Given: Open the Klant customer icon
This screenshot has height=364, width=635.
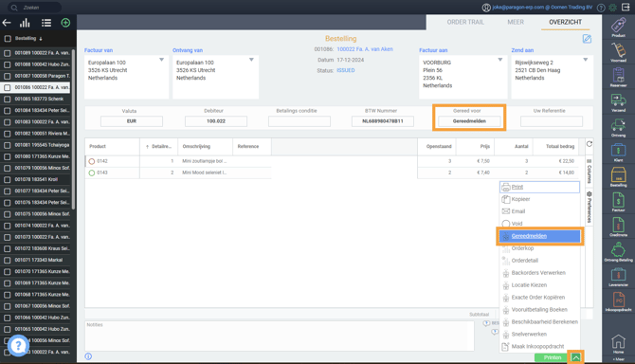Looking at the screenshot, I should click(618, 153).
